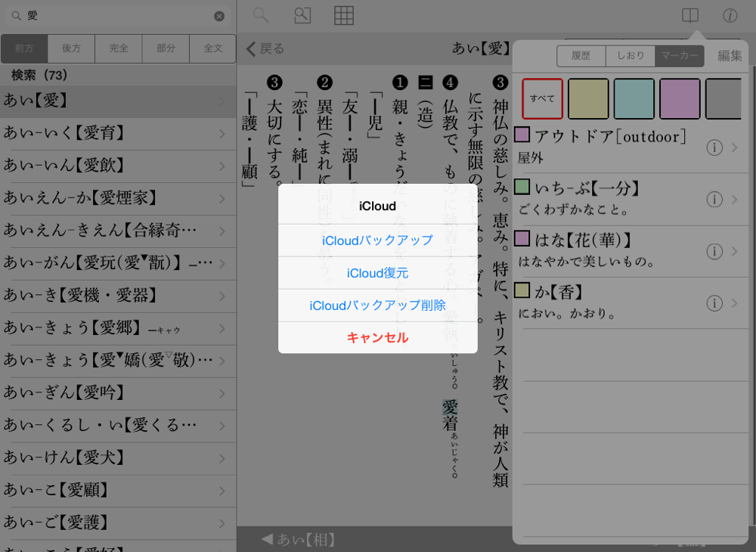
Task: Open the image search icon in toolbar
Action: coord(302,15)
